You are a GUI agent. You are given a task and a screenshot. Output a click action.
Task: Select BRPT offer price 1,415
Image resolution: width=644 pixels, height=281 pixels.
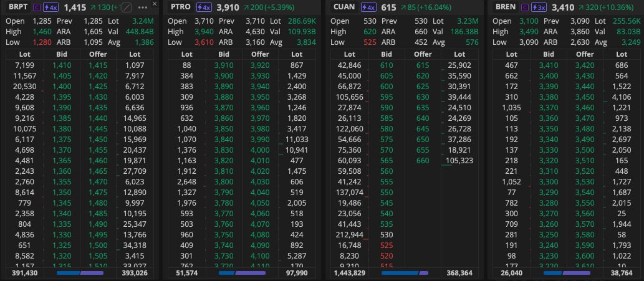[x=98, y=65]
